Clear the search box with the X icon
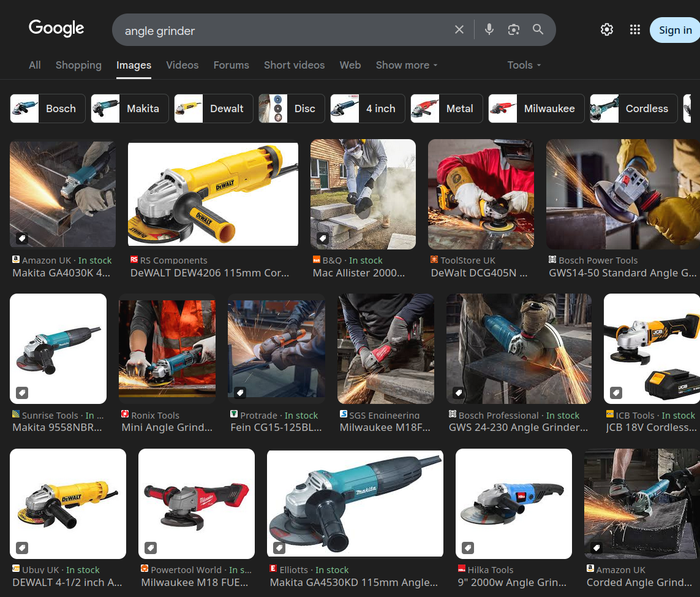This screenshot has height=597, width=700. 459,30
